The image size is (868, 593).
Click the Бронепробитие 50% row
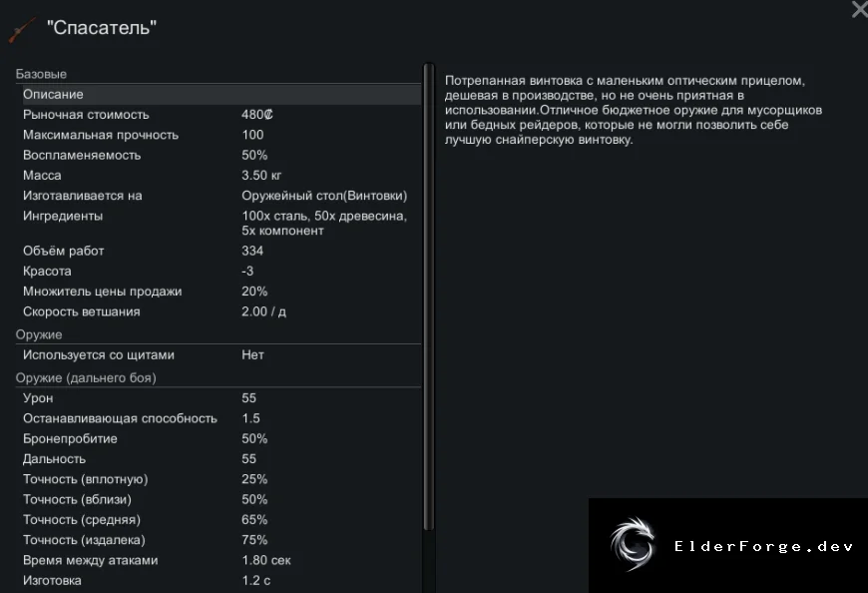pyautogui.click(x=218, y=438)
